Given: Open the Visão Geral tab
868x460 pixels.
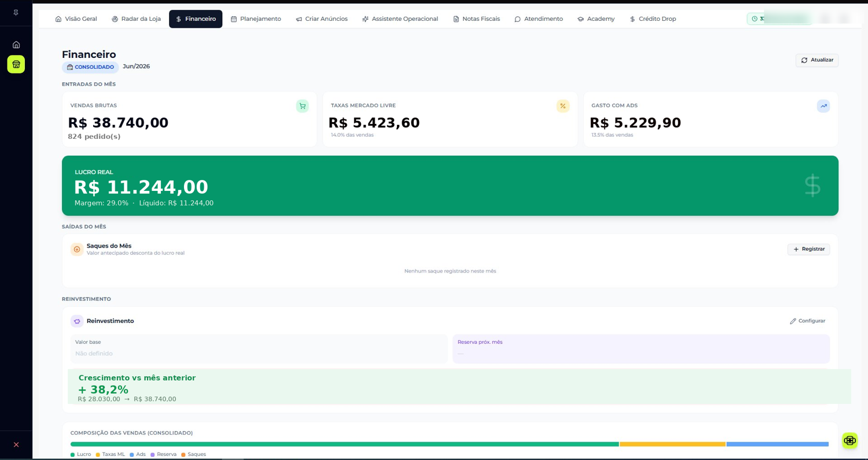Looking at the screenshot, I should (x=76, y=19).
